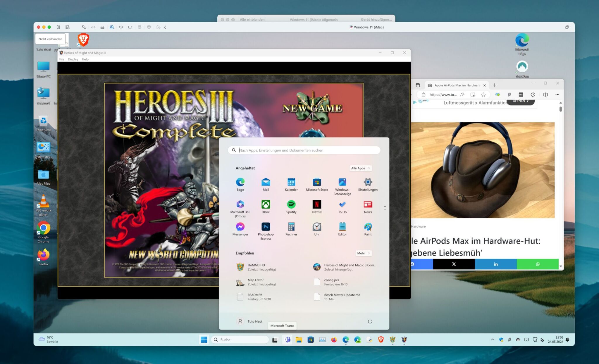Viewport: 599px width, 364px height.
Task: Click the ÖFFNEN ad button
Action: (x=521, y=101)
